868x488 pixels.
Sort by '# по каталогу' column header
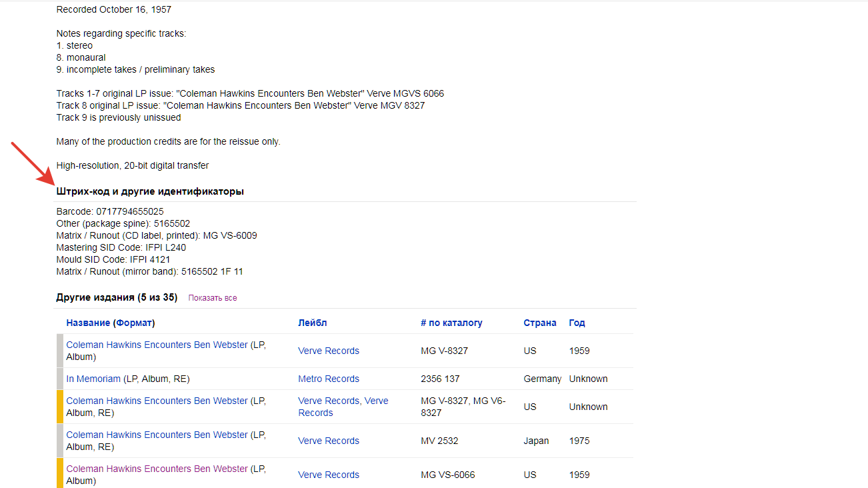pos(451,323)
